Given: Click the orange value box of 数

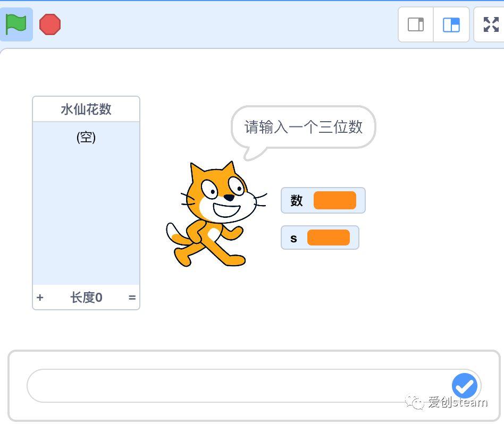Looking at the screenshot, I should tap(335, 200).
